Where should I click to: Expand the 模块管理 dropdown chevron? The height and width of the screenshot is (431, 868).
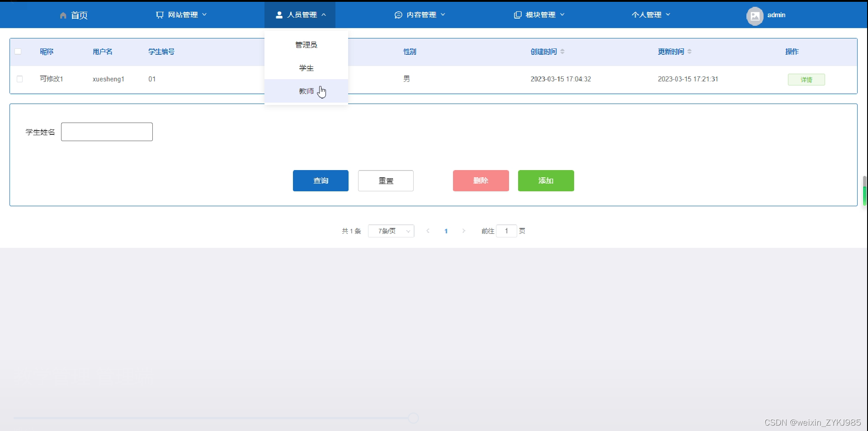click(x=562, y=14)
